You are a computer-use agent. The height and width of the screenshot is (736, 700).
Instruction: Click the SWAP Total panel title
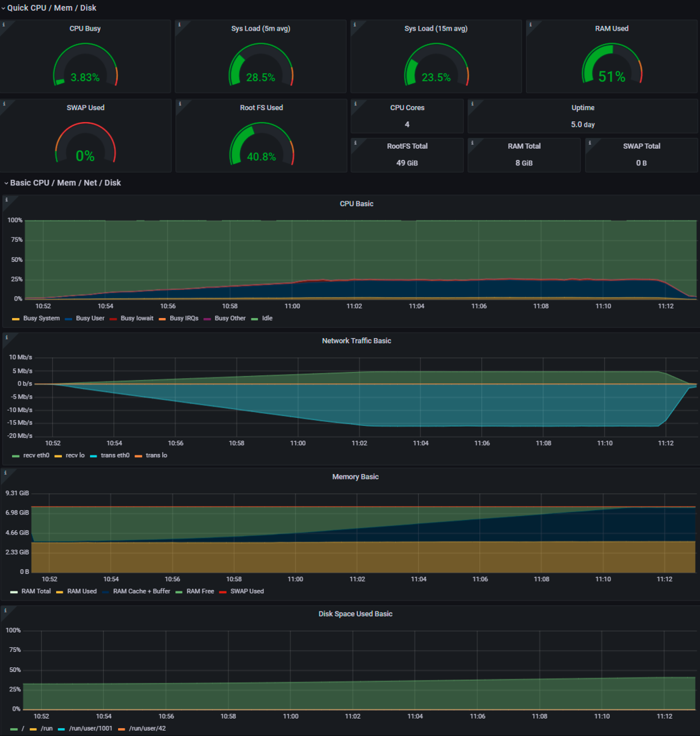pyautogui.click(x=641, y=146)
